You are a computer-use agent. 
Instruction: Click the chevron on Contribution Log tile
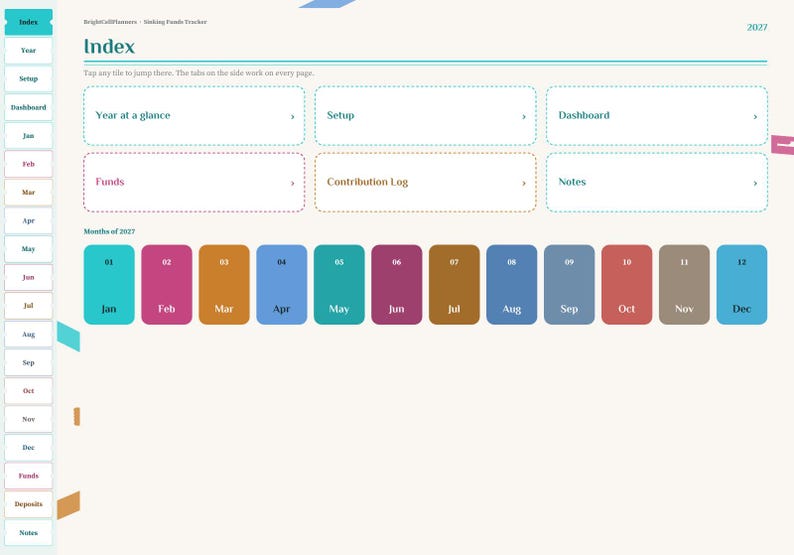click(524, 183)
